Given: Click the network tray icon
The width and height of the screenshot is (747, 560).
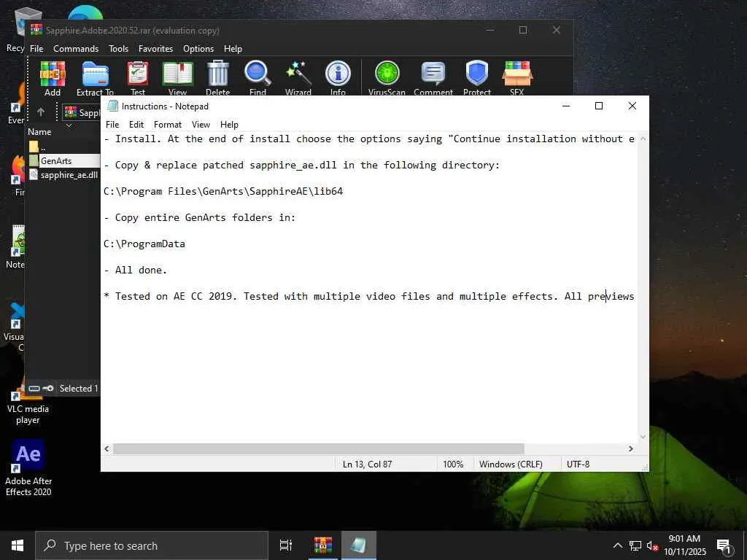Looking at the screenshot, I should (635, 545).
